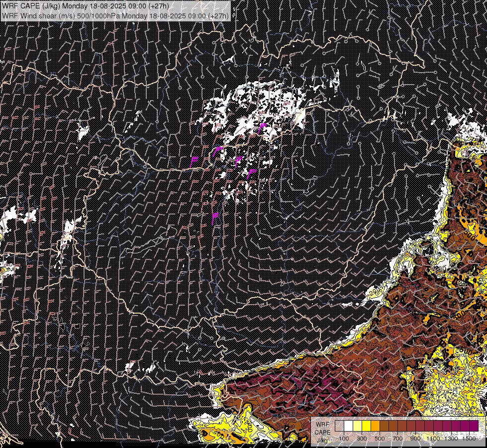Click the WRF Wind shear title line
Image resolution: width=487 pixels, height=448 pixels.
[115, 15]
